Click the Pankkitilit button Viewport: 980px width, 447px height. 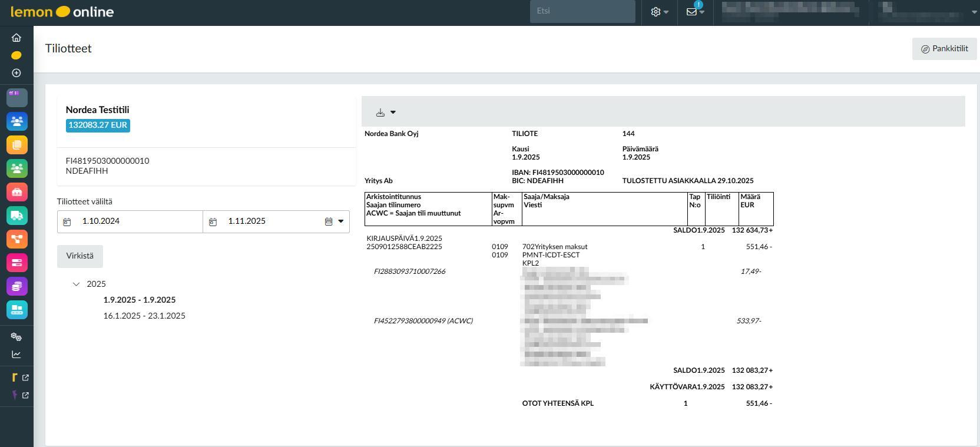pos(944,49)
